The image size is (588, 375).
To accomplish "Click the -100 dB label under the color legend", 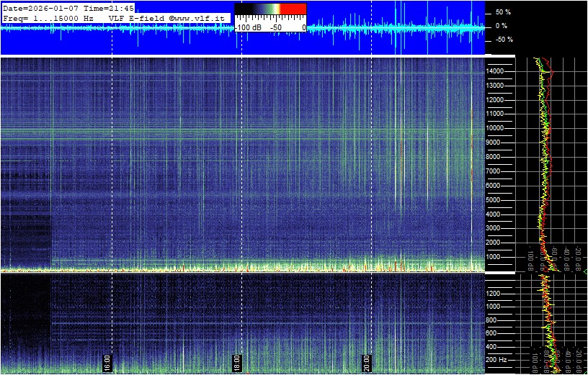I will (246, 28).
